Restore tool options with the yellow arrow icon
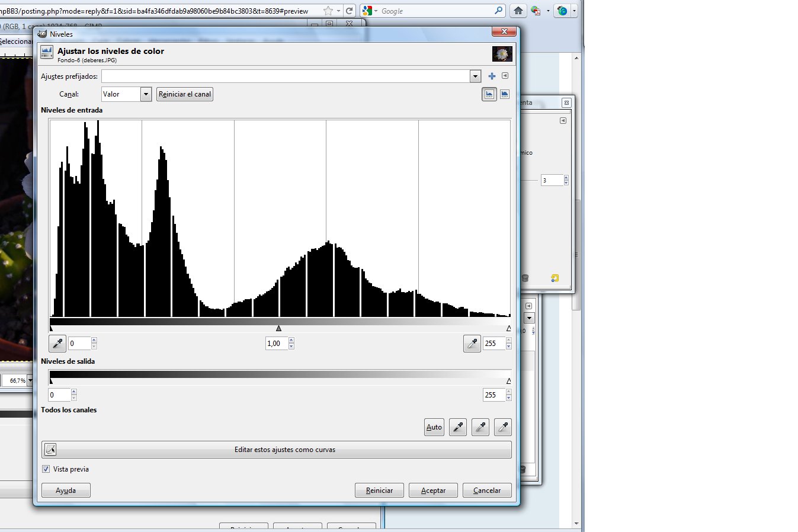Image resolution: width=798 pixels, height=532 pixels. point(555,278)
